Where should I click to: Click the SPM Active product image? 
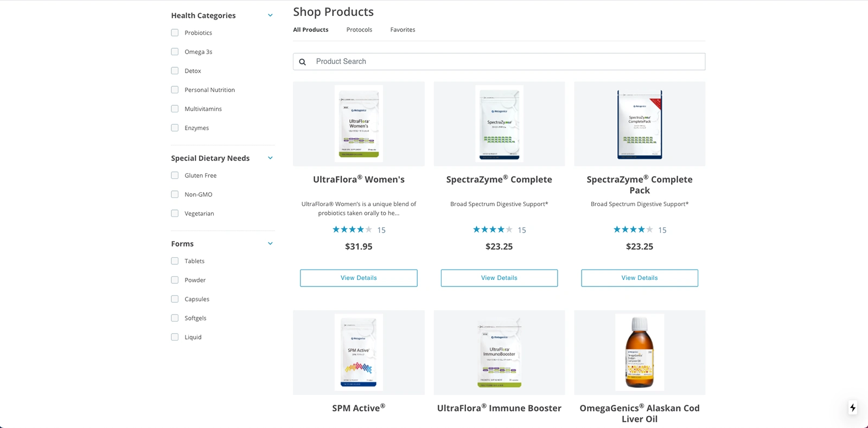tap(359, 352)
